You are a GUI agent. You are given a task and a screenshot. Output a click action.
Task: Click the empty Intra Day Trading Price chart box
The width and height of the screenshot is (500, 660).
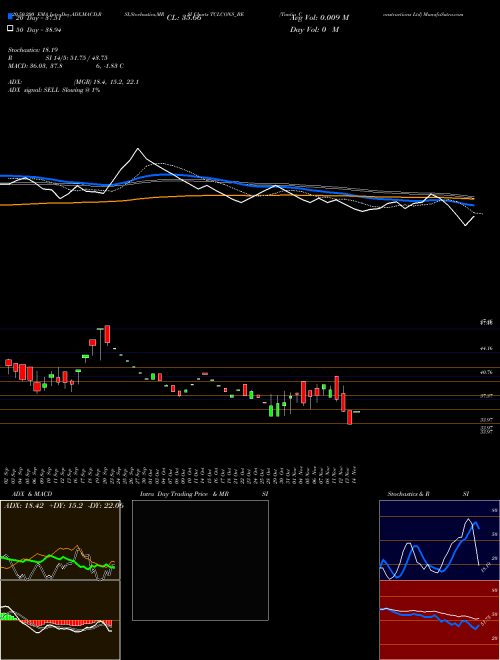coord(200,560)
